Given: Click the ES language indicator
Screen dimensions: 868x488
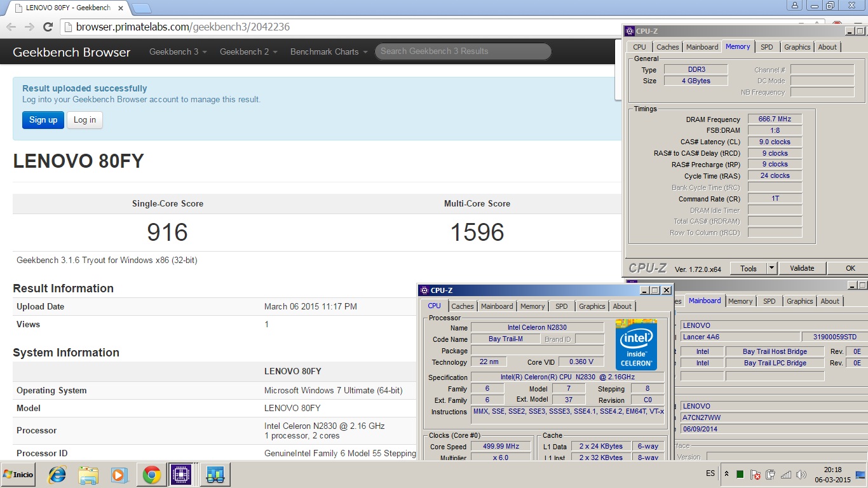Looking at the screenshot, I should pos(710,474).
